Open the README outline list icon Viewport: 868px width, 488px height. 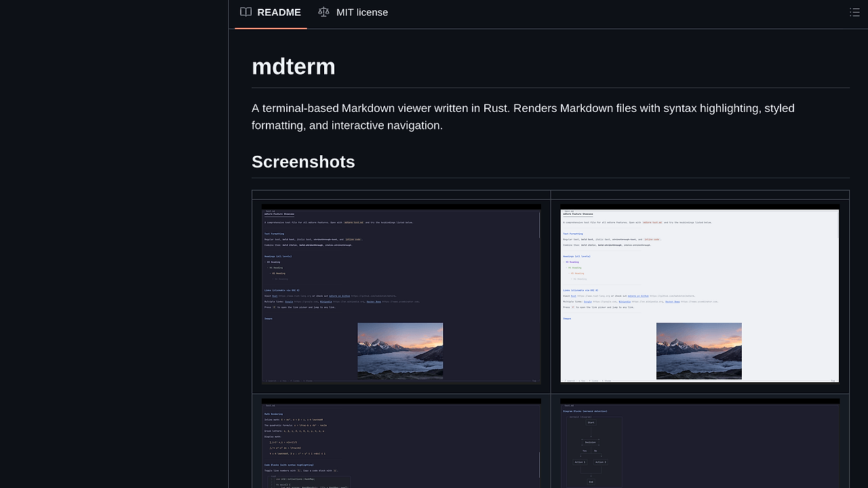(854, 12)
